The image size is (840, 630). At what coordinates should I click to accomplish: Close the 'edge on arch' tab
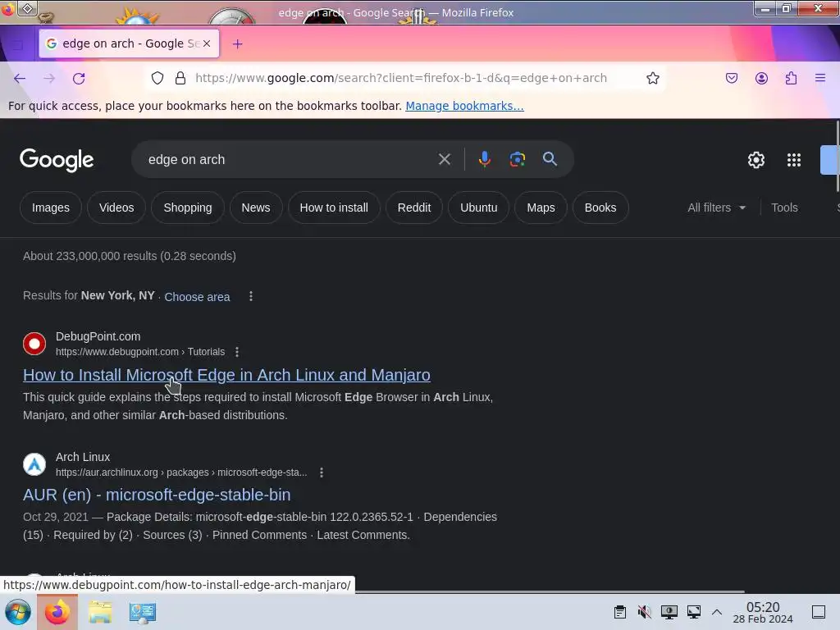[x=207, y=43]
